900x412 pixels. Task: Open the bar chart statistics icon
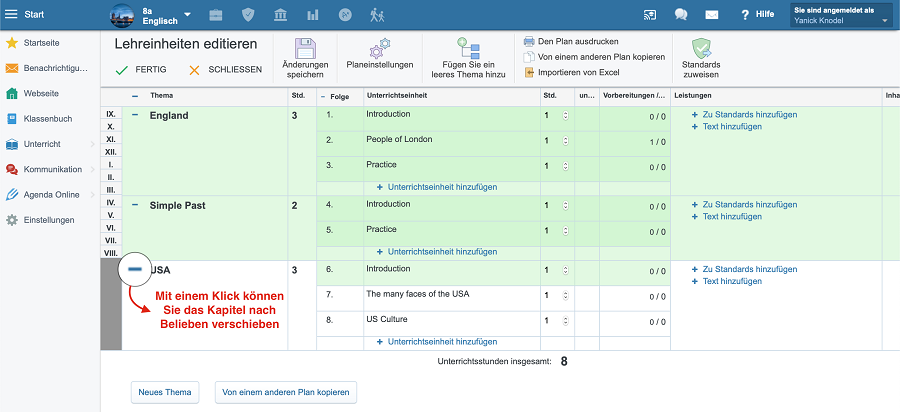tap(313, 15)
